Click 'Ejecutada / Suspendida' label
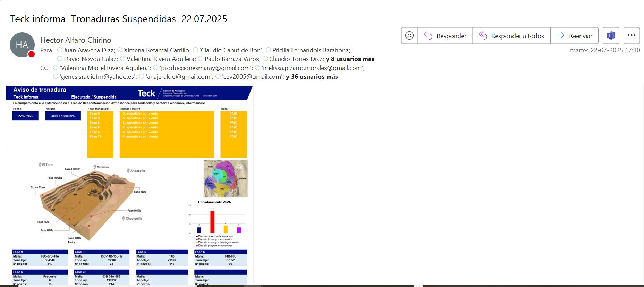Viewport: 644px width, 287px height. coord(94,97)
